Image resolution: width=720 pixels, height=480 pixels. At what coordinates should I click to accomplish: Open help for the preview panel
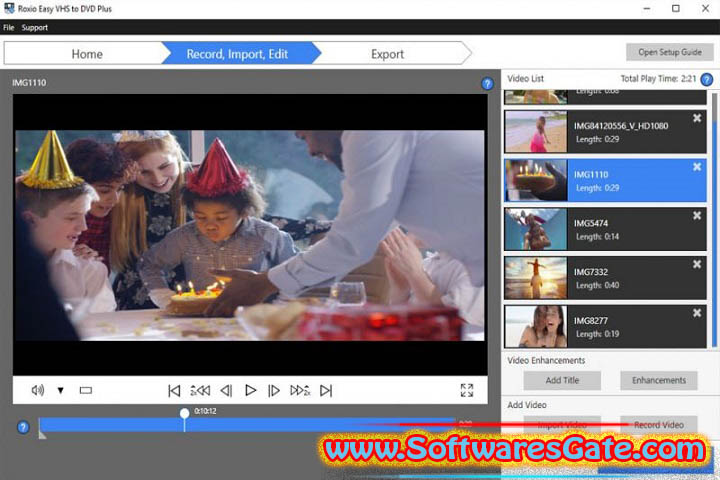tap(487, 84)
